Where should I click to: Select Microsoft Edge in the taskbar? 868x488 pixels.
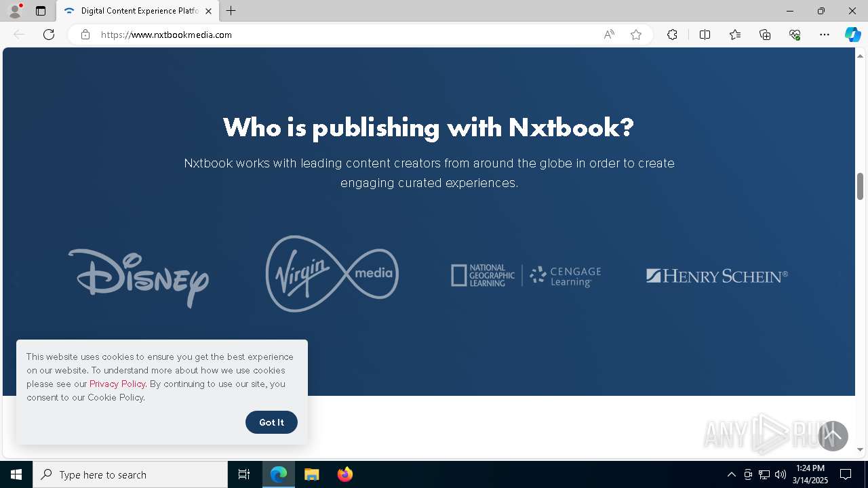(279, 474)
